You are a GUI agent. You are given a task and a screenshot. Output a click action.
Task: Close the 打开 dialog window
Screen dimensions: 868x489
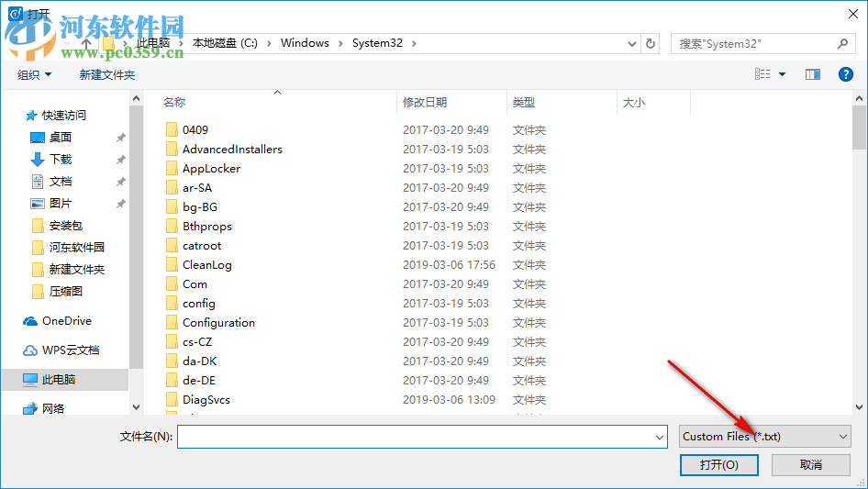(853, 14)
